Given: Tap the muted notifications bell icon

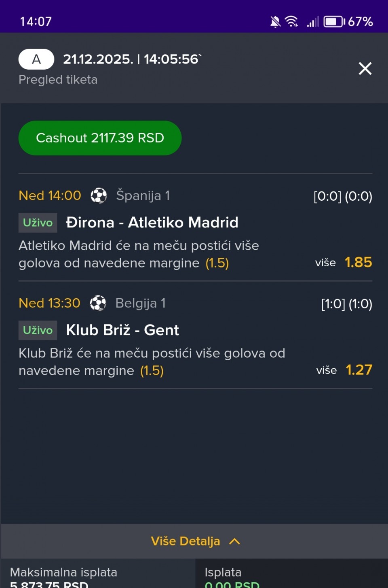Looking at the screenshot, I should pyautogui.click(x=275, y=21).
